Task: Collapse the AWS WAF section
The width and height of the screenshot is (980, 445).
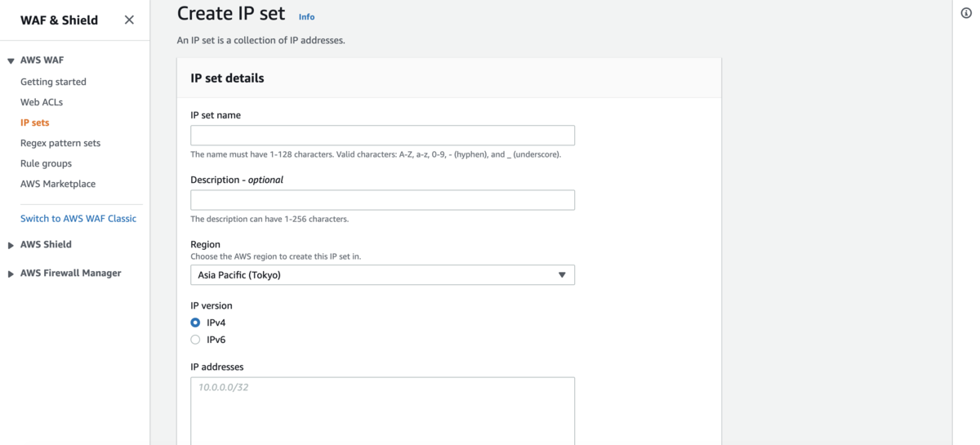Action: 11,61
